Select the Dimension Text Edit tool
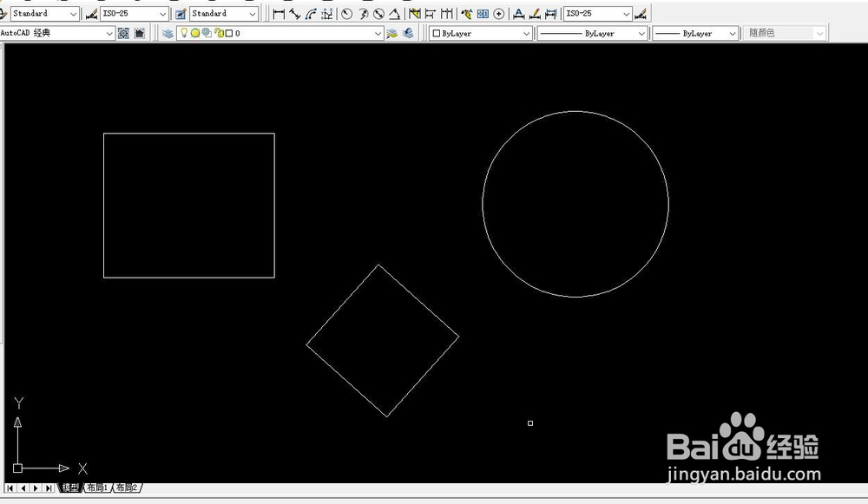 click(519, 14)
